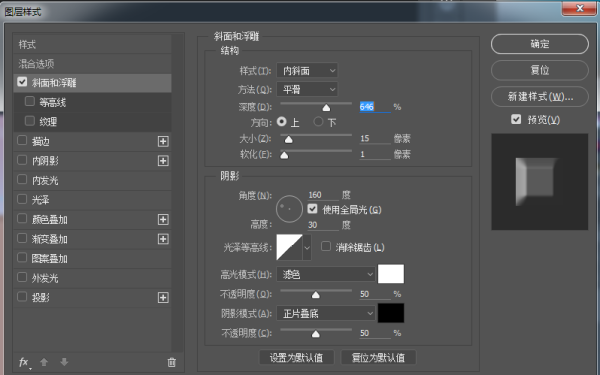Viewport: 600px width, 375px height.
Task: Click the move effect down arrow
Action: pos(64,362)
